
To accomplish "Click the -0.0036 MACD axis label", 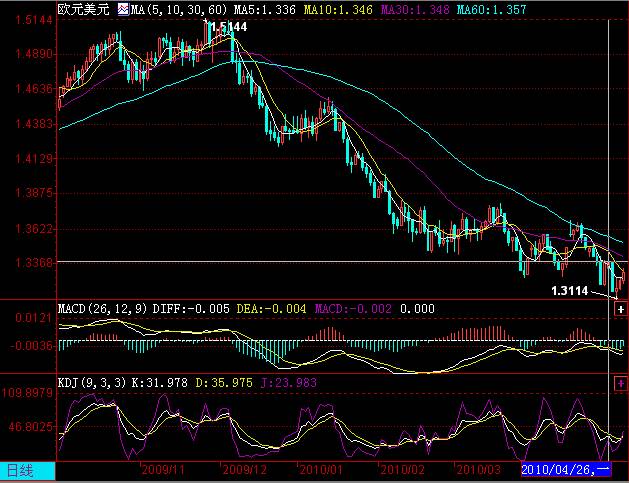I will (31, 346).
